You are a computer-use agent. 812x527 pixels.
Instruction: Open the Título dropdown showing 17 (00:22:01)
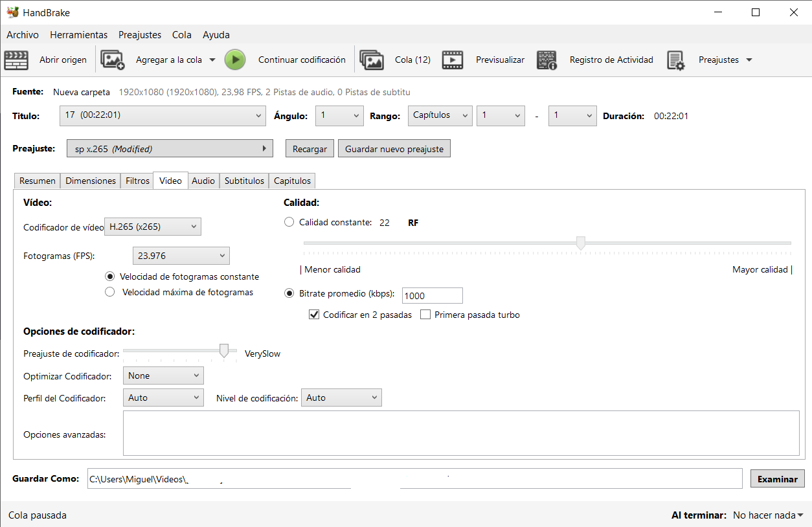click(x=163, y=116)
